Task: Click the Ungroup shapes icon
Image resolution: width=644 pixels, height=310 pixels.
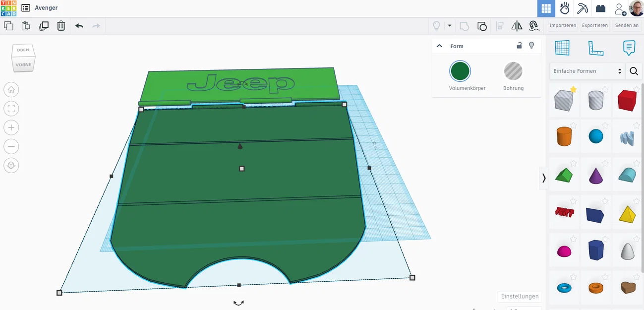Action: [482, 26]
